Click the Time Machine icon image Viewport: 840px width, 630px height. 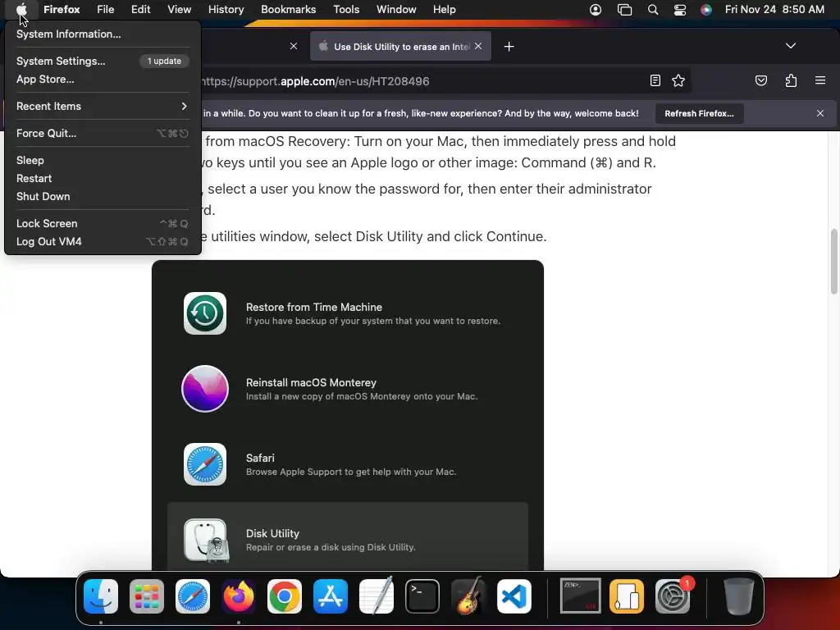click(205, 313)
